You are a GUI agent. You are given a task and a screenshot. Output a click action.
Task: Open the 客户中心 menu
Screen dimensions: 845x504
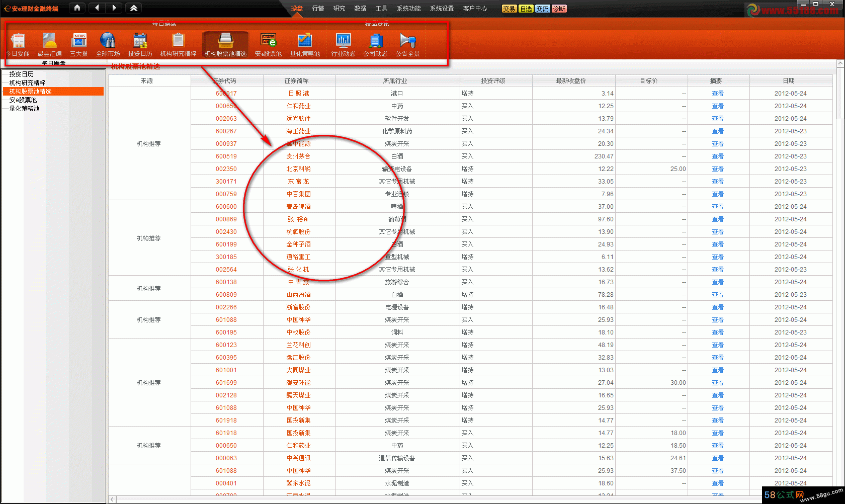click(475, 9)
